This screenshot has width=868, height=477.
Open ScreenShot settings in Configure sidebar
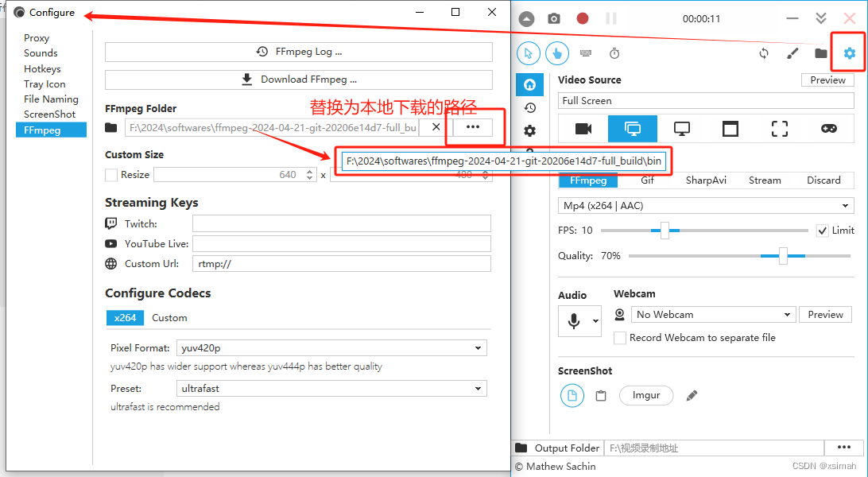point(49,114)
